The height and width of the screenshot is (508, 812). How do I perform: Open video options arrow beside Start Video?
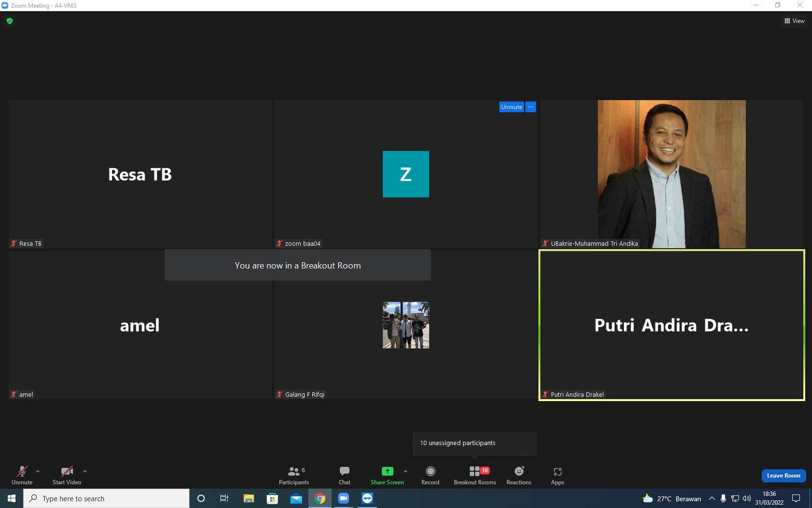85,471
